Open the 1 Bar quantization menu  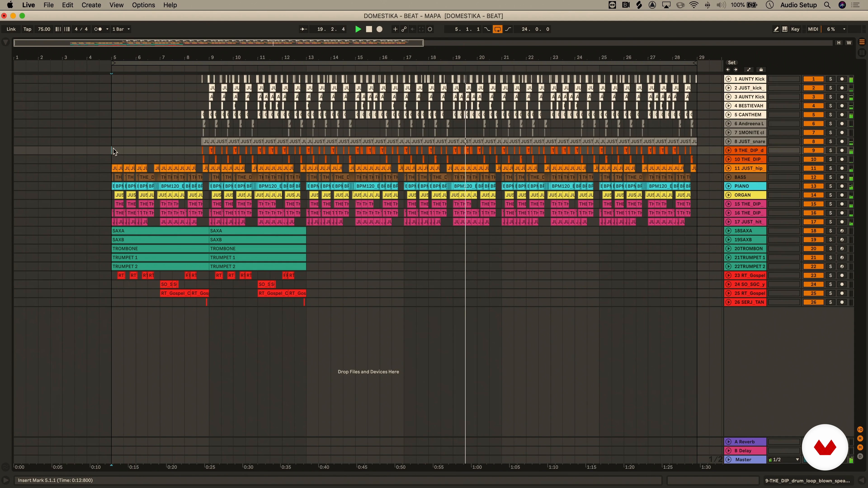click(121, 29)
